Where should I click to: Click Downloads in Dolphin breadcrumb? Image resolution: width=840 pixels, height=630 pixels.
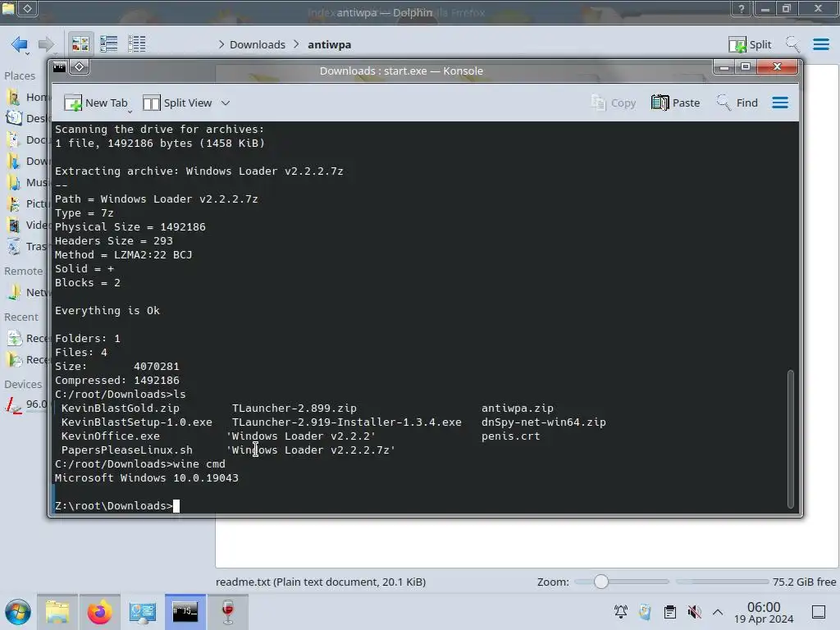[x=257, y=44]
